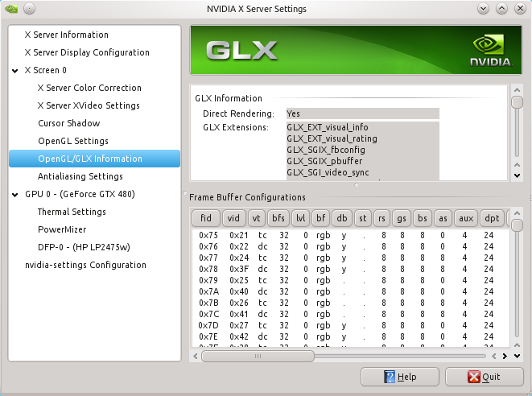Select frame buffer row fid 0x7A
532x396 pixels.
point(350,291)
